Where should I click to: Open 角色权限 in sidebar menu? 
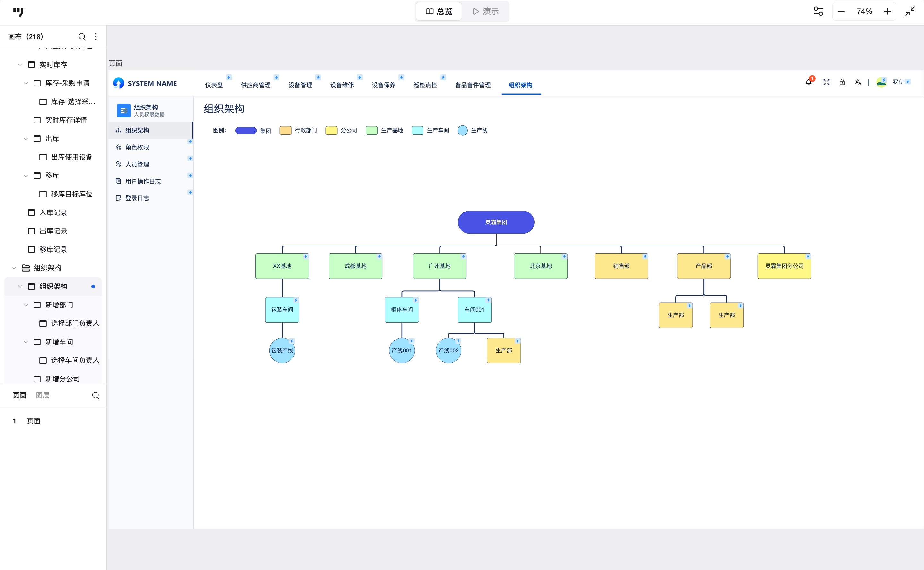(x=137, y=147)
